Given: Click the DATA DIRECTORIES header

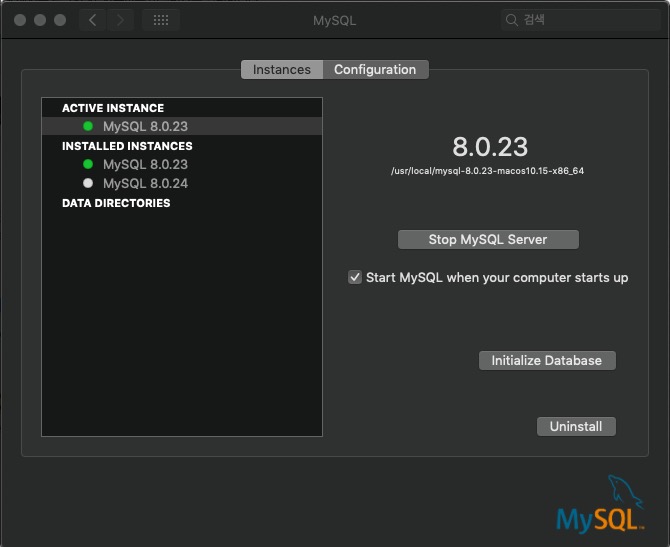Looking at the screenshot, I should click(x=116, y=203).
